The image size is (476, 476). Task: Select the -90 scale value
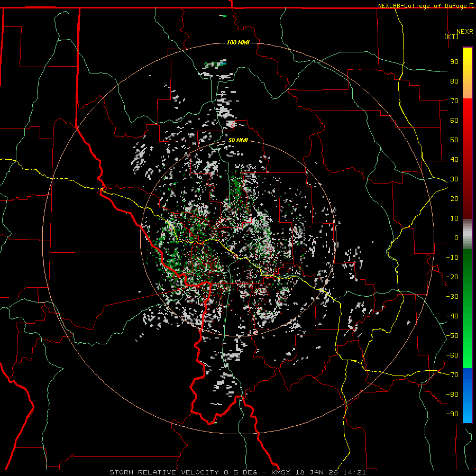(452, 414)
